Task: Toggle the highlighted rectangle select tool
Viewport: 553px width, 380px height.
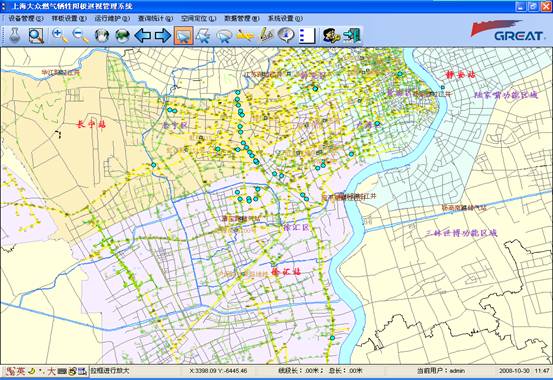Action: (x=183, y=35)
